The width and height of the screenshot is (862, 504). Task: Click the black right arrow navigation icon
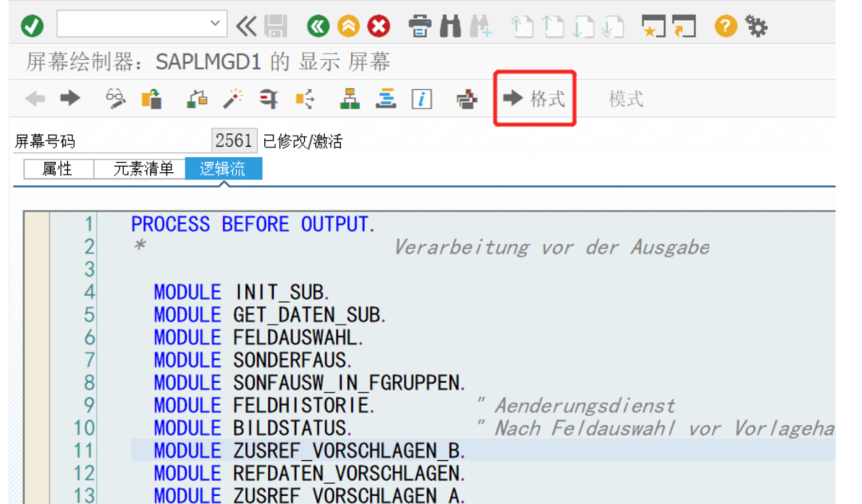[x=69, y=98]
